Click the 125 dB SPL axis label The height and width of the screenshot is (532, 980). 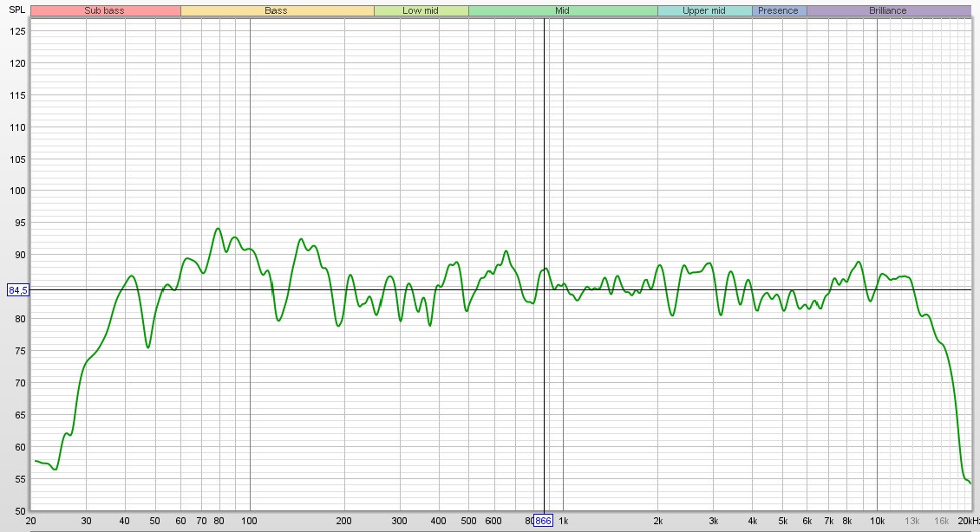17,31
